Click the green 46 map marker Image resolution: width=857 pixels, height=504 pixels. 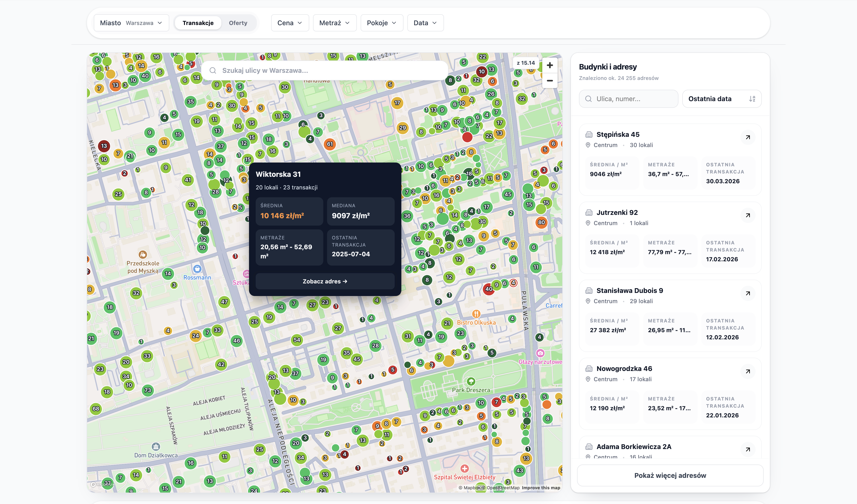[237, 341]
